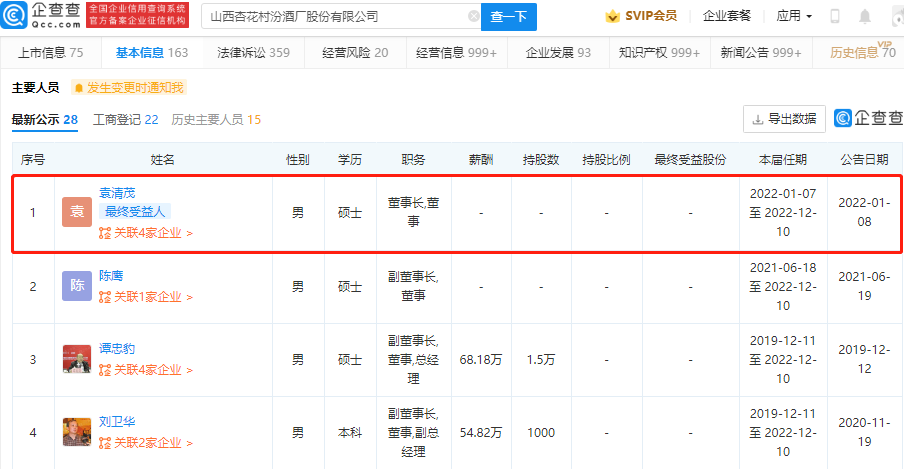The image size is (904, 469).
Task: Click 最终受益人 tag under 袁清茂
Action: pos(135,212)
